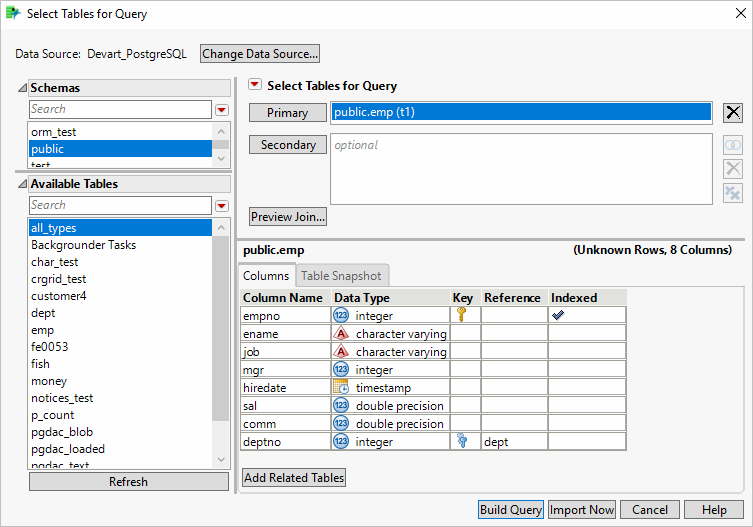Select the dept table in Available Tables
This screenshot has height=527, width=753.
[42, 313]
